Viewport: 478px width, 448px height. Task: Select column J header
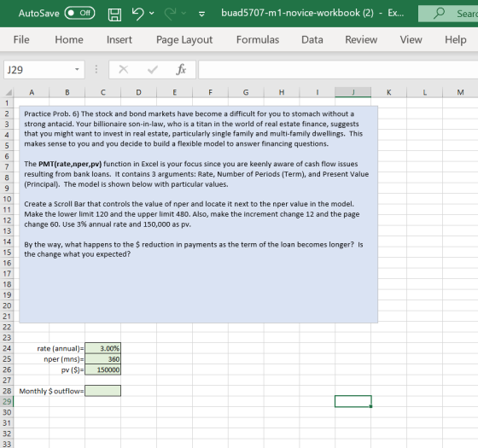coord(353,92)
